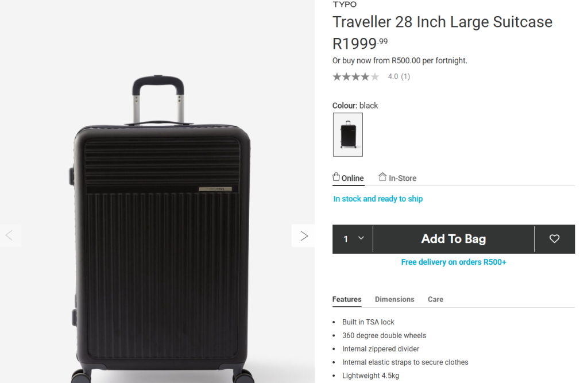Click the TYPO brand link
The width and height of the screenshot is (588, 383).
(345, 5)
